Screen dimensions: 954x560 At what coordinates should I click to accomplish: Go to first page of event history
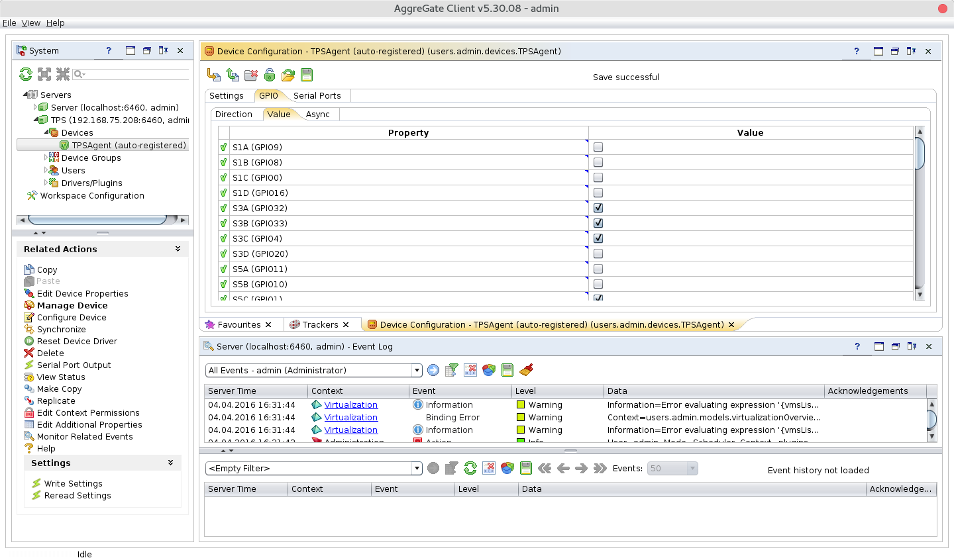tap(545, 468)
